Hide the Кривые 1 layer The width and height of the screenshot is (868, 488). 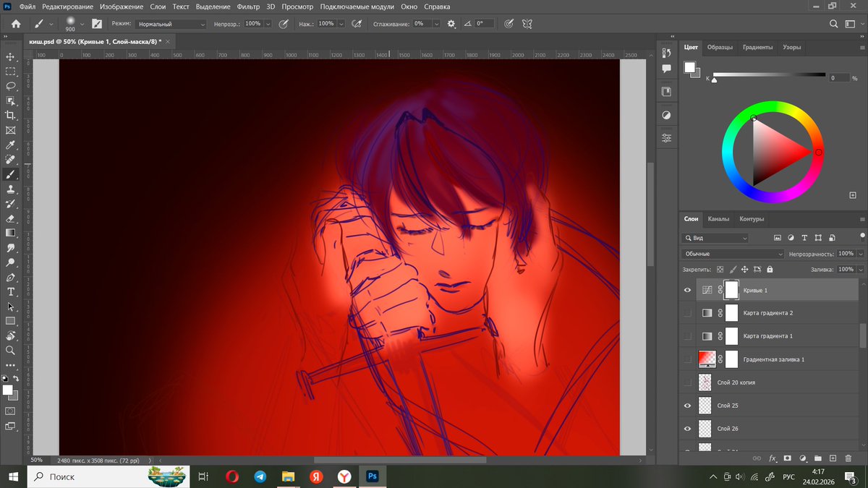pos(688,290)
